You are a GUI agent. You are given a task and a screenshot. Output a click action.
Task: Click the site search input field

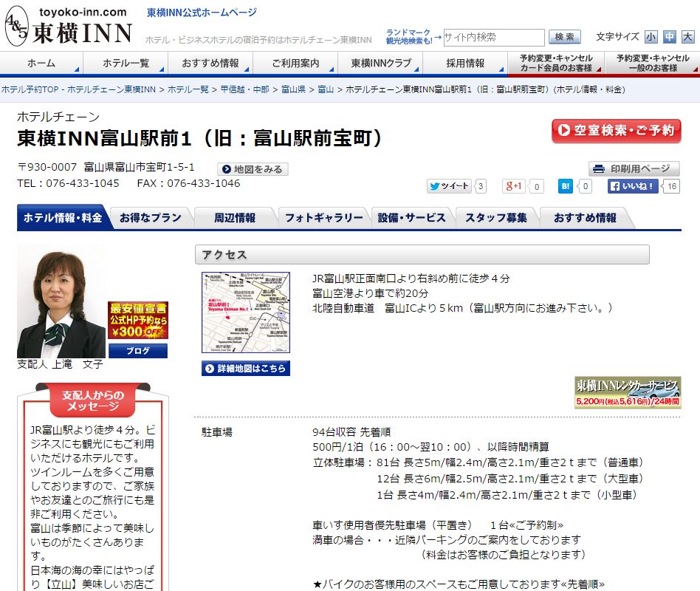point(493,37)
